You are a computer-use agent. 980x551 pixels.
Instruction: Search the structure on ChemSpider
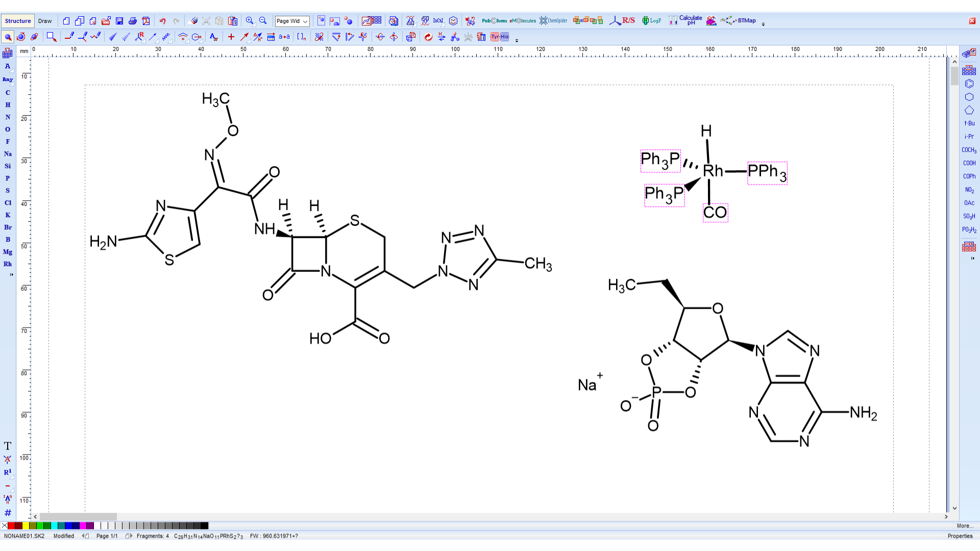(554, 21)
